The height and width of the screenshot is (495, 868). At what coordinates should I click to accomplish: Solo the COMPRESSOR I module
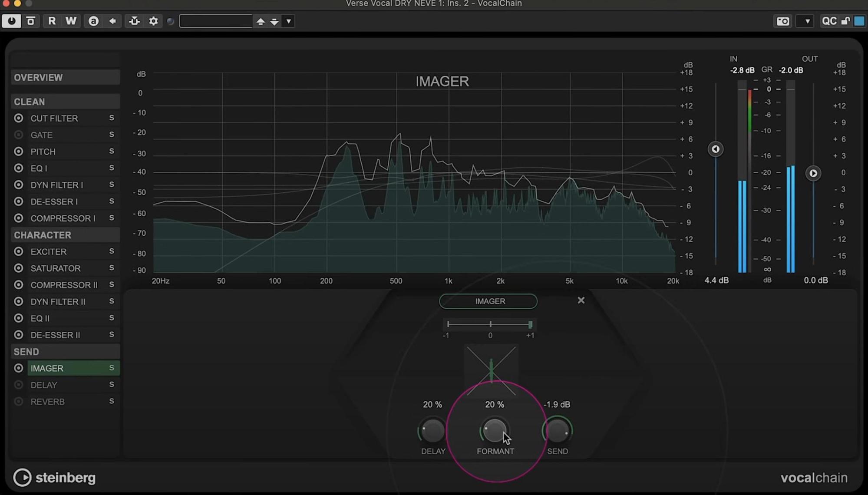pyautogui.click(x=112, y=218)
